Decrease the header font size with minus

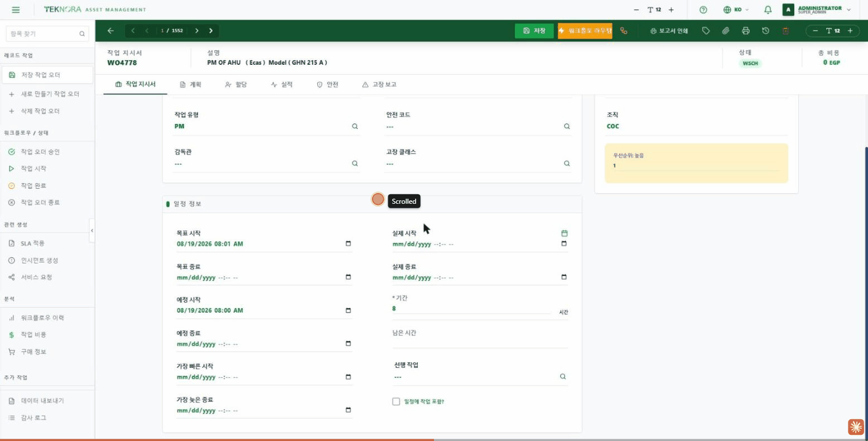click(x=636, y=9)
